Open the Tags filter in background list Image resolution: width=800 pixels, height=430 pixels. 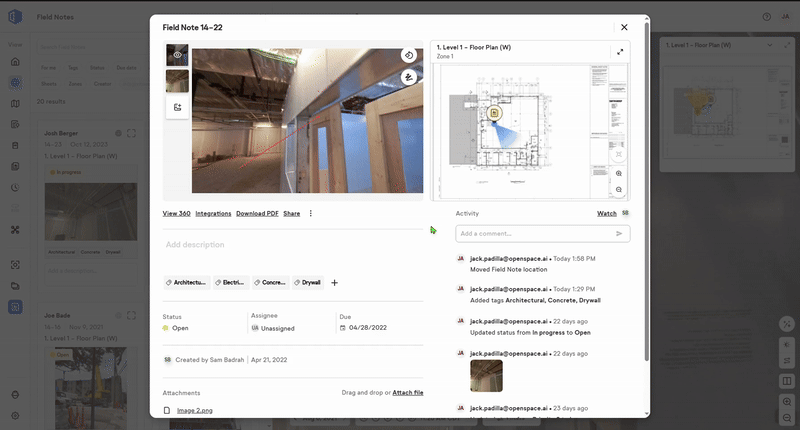[x=73, y=68]
